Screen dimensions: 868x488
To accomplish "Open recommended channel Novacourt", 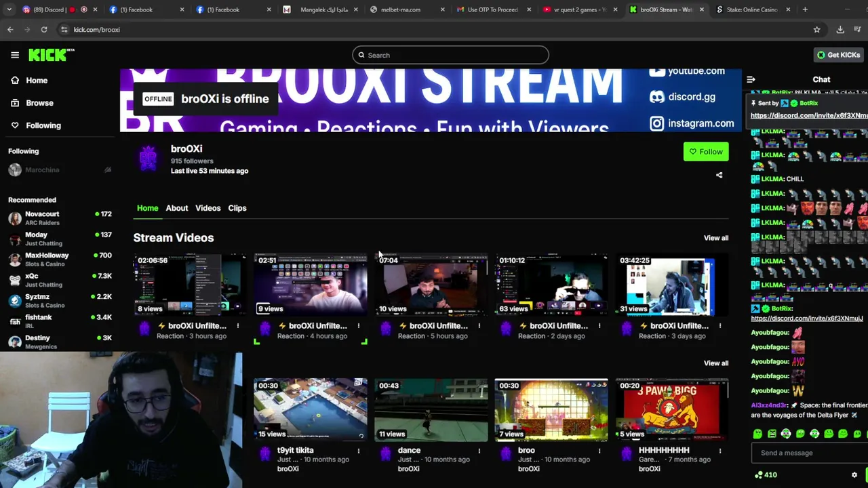I will [60, 218].
